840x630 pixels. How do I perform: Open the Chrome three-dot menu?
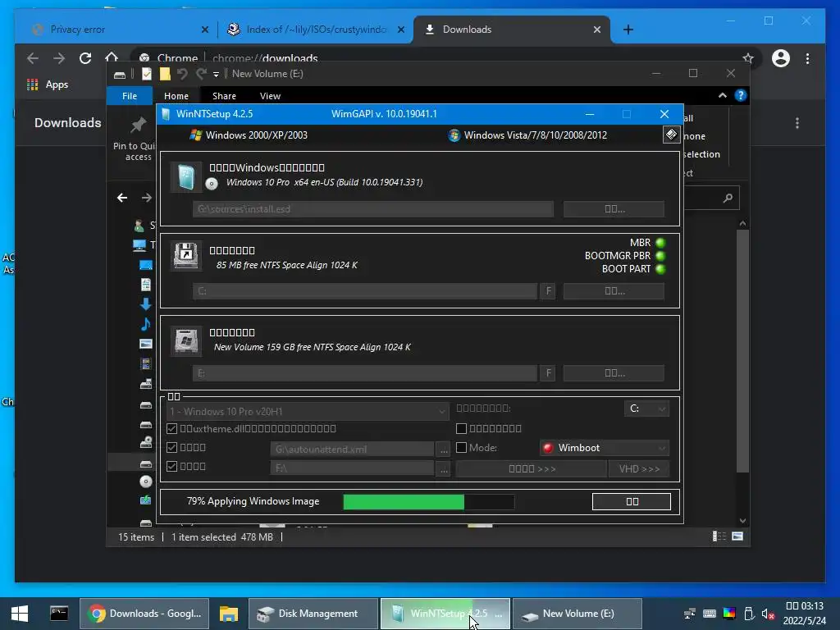coord(807,58)
